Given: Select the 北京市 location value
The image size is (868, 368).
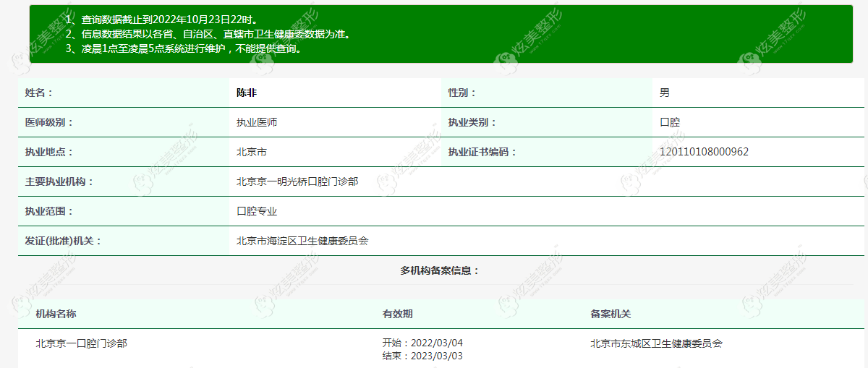Looking at the screenshot, I should pyautogui.click(x=252, y=153).
